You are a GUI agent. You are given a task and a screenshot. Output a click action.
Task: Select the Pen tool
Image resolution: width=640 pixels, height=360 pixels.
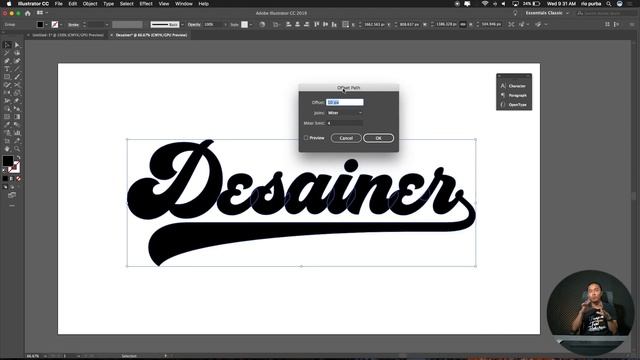pos(7,61)
